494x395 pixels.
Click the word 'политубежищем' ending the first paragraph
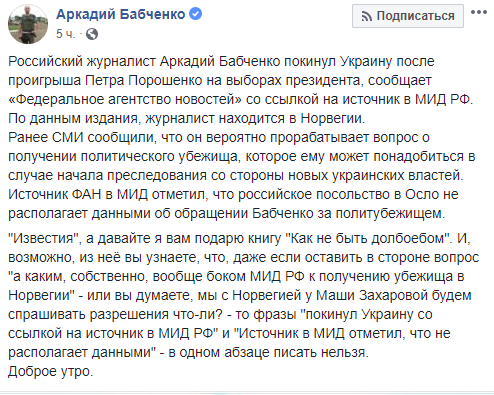[390, 213]
